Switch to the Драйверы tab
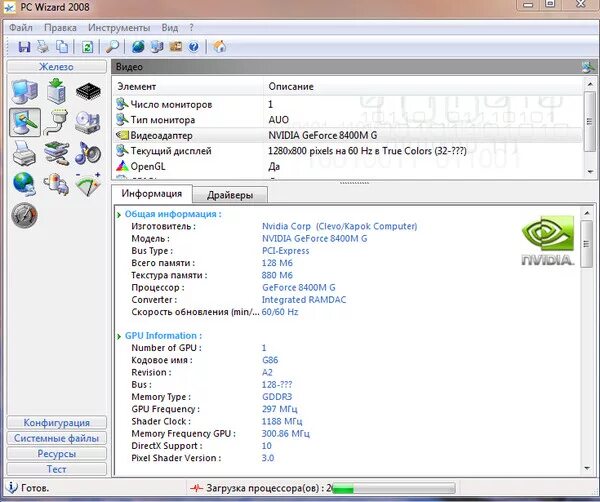Screen dimensions: 600x502 pos(230,195)
